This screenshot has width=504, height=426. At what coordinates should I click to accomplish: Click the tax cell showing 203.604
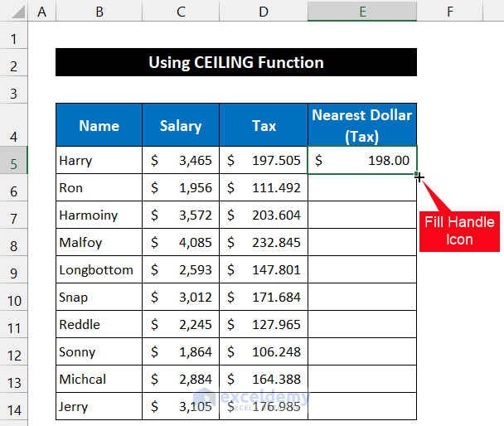coord(264,215)
